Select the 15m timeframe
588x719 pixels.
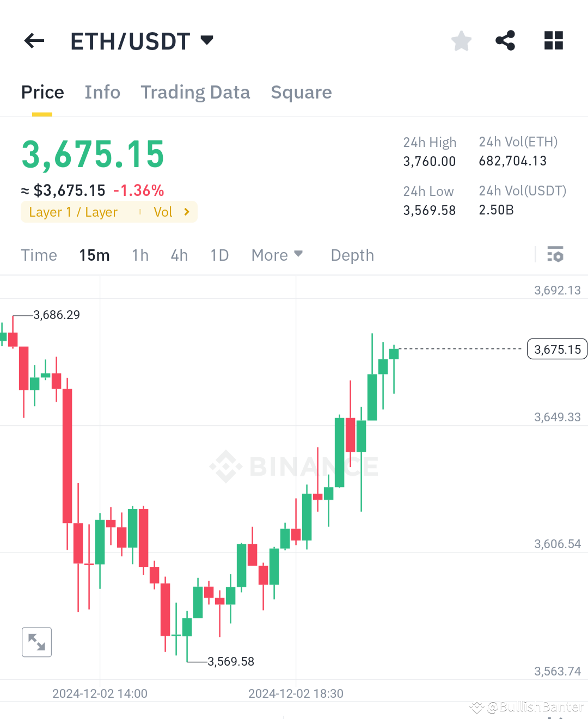click(x=94, y=255)
